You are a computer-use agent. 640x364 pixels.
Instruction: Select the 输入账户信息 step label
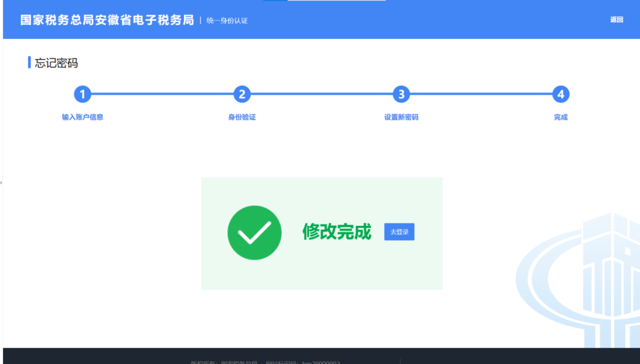pyautogui.click(x=82, y=117)
